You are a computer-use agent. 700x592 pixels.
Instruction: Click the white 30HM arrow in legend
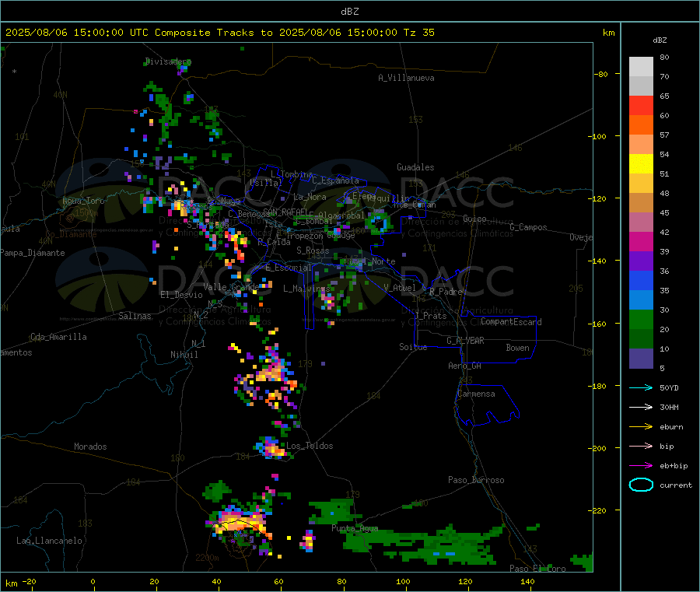(641, 407)
